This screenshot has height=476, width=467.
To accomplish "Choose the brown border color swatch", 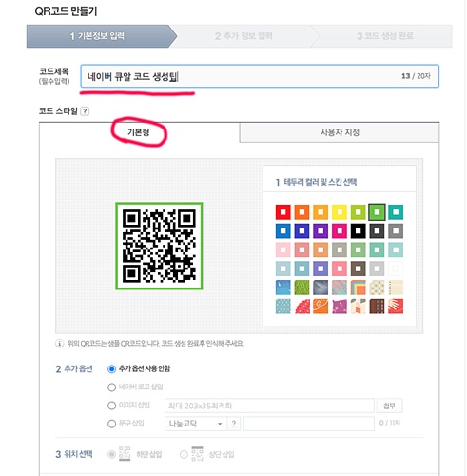I will point(358,268).
